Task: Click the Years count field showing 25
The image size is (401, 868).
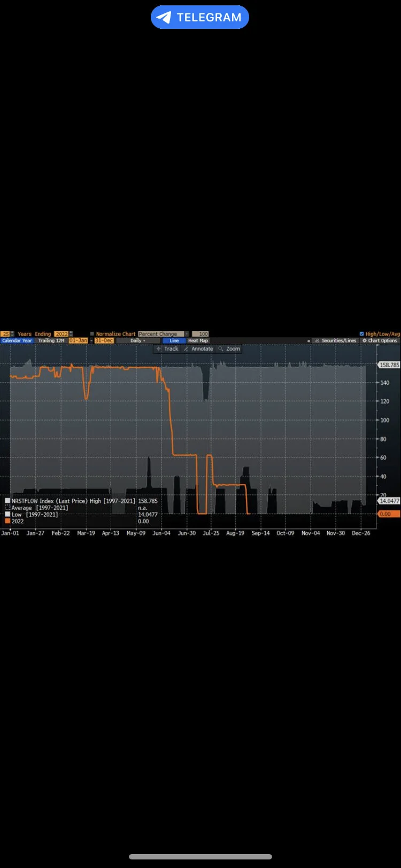Action: click(x=5, y=334)
